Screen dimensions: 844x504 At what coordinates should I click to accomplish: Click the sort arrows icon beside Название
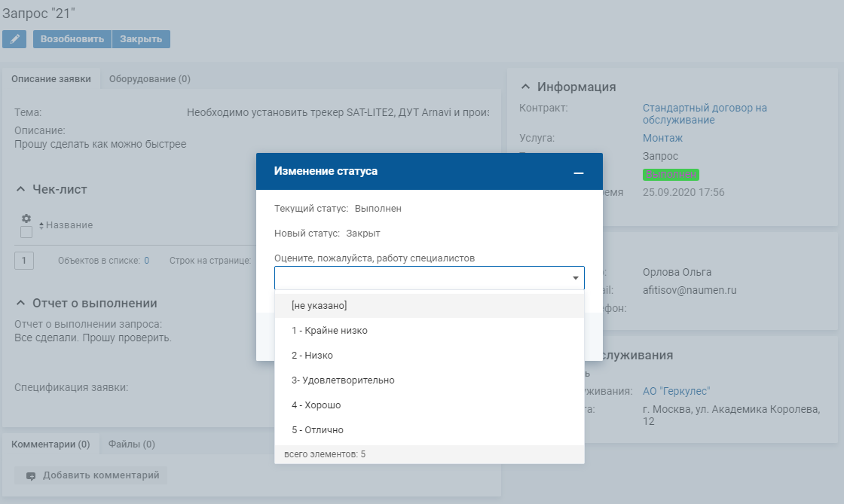click(41, 226)
